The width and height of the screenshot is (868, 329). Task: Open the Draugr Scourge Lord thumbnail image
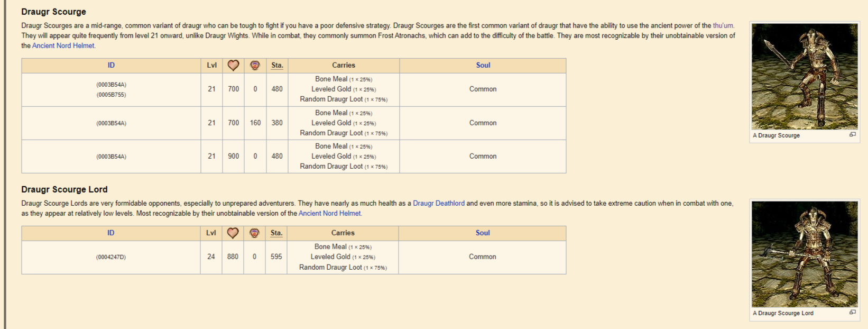point(805,254)
